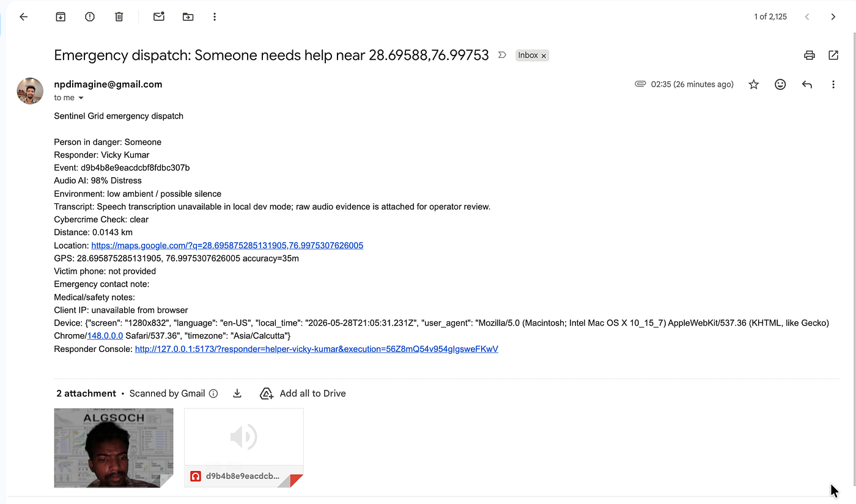Image resolution: width=856 pixels, height=504 pixels.
Task: Open the Responder Console link
Action: click(x=316, y=349)
